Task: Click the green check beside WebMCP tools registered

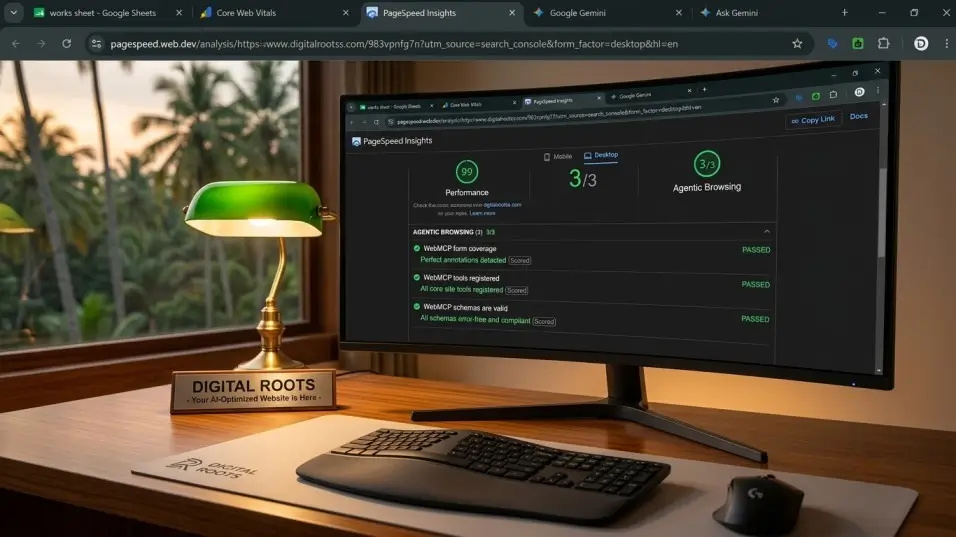Action: (x=417, y=277)
